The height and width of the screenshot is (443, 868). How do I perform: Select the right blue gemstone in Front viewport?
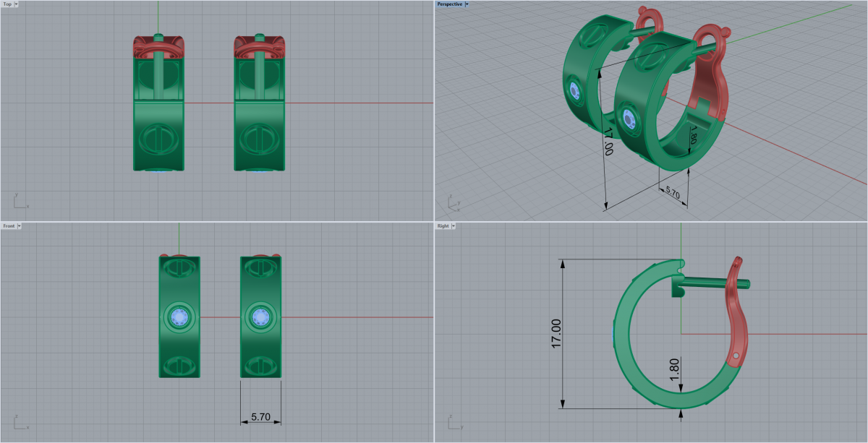(260, 317)
